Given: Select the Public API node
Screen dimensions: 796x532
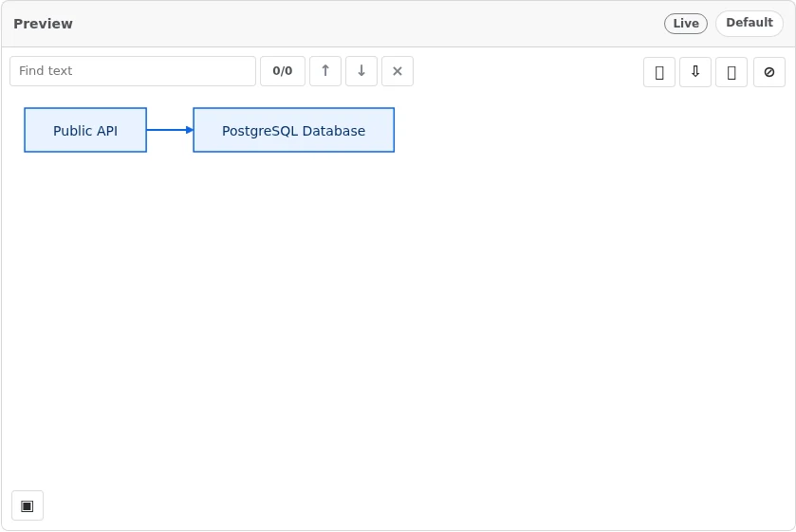Looking at the screenshot, I should coord(85,130).
